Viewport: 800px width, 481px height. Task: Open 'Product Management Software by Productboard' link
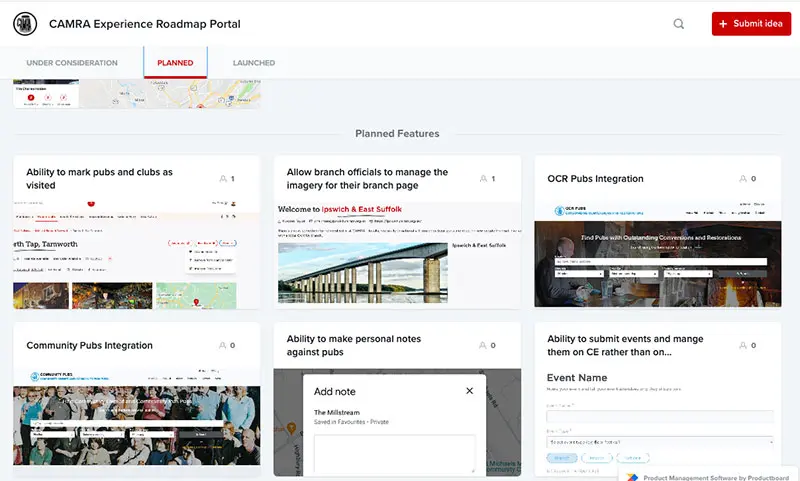click(x=716, y=478)
